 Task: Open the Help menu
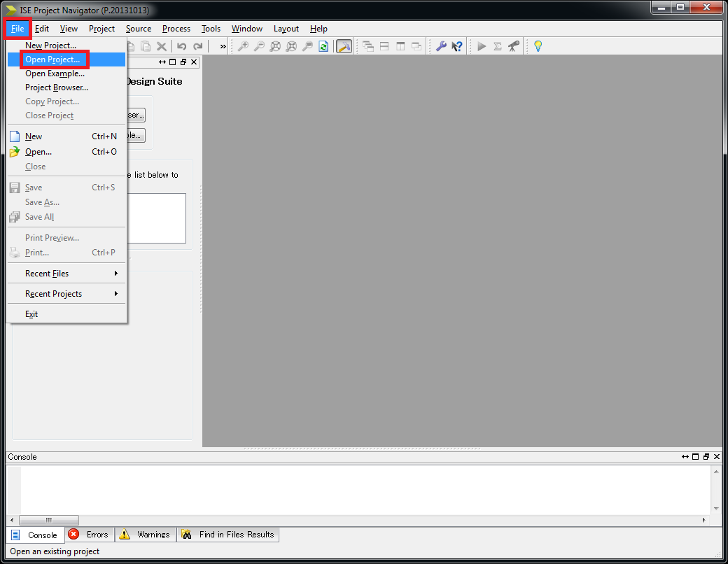[x=318, y=29]
